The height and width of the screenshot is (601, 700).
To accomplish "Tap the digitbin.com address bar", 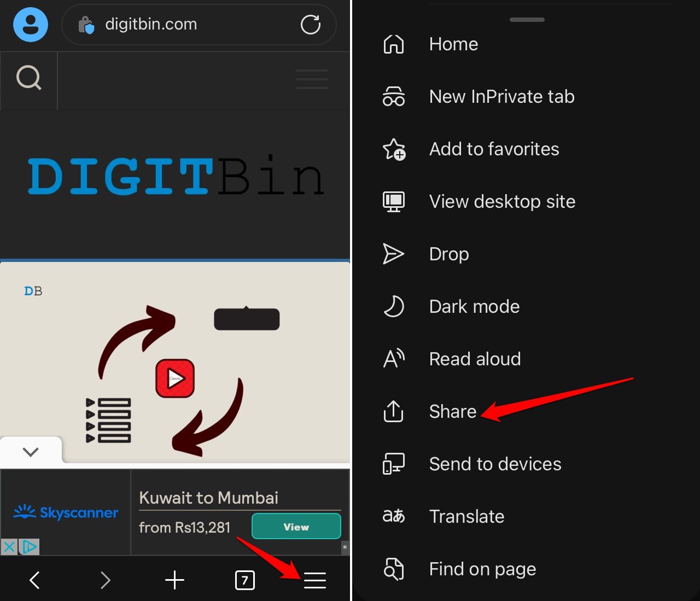I will tap(199, 25).
